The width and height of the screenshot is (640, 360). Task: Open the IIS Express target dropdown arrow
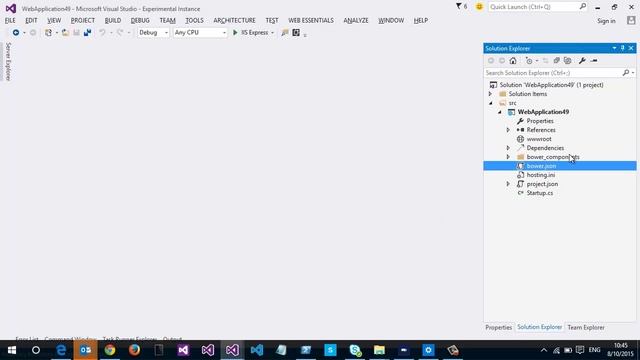(273, 33)
